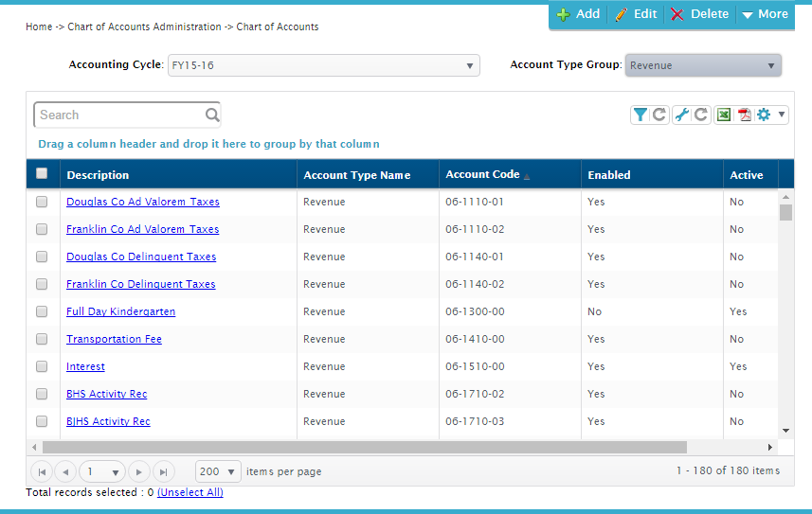812x514 pixels.
Task: Click Unselect All link
Action: point(190,492)
